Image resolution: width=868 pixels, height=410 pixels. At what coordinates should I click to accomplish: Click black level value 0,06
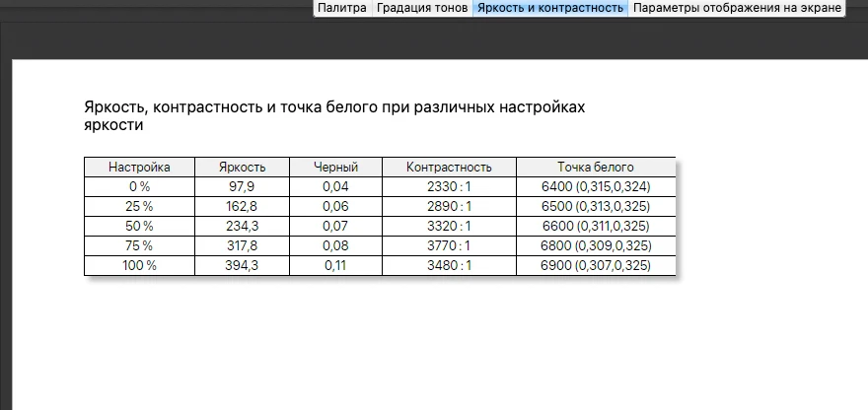point(335,207)
